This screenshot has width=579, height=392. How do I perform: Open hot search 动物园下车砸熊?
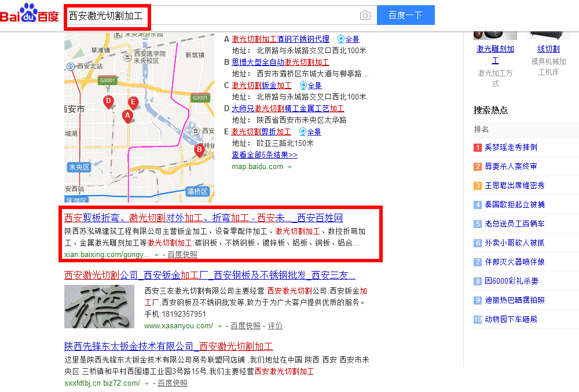click(511, 319)
